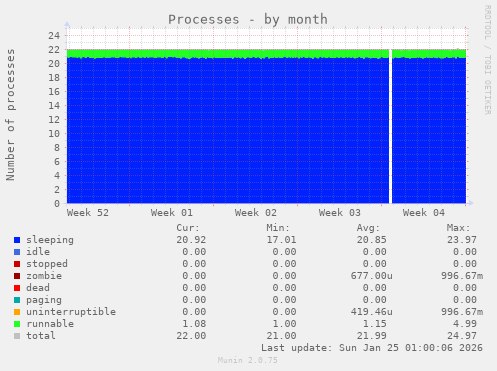Click the 'paging' legend label
Screen dimensions: 497x371
(x=44, y=300)
